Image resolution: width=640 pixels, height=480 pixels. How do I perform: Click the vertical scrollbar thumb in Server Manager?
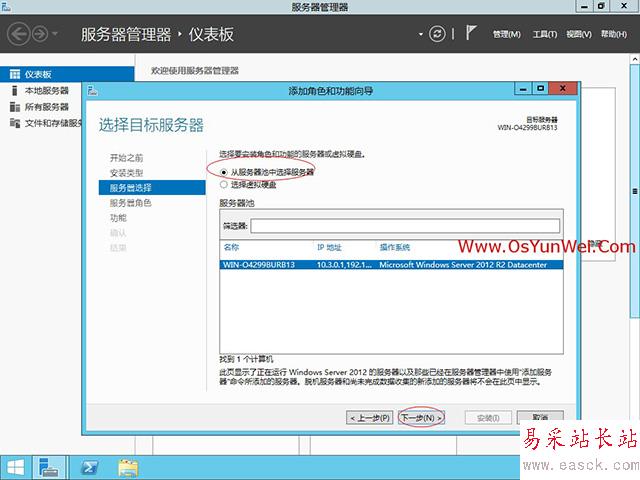coord(635,191)
